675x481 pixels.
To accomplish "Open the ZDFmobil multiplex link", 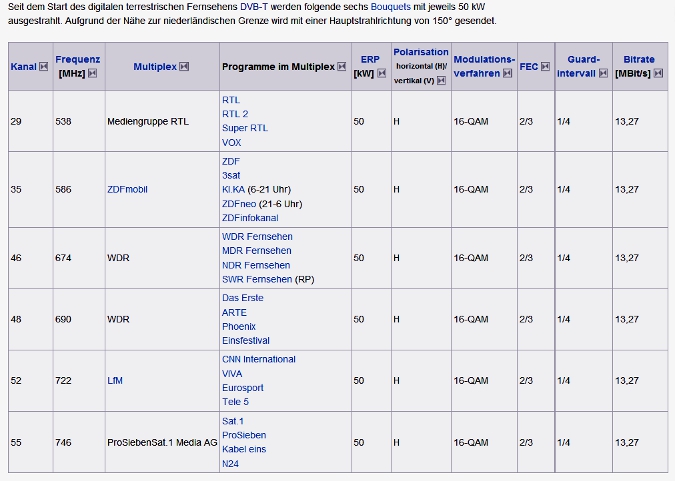I will (x=127, y=189).
